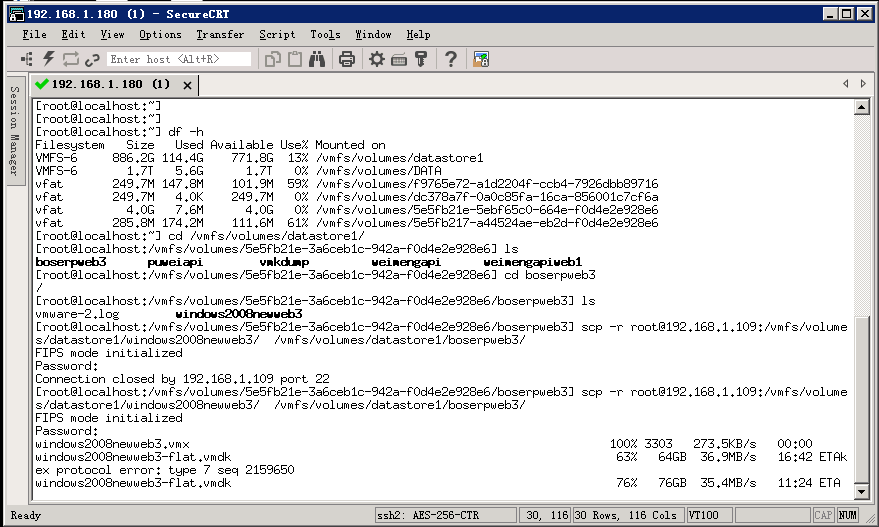
Task: Click the terminal scrollbar down arrow
Action: tap(863, 491)
